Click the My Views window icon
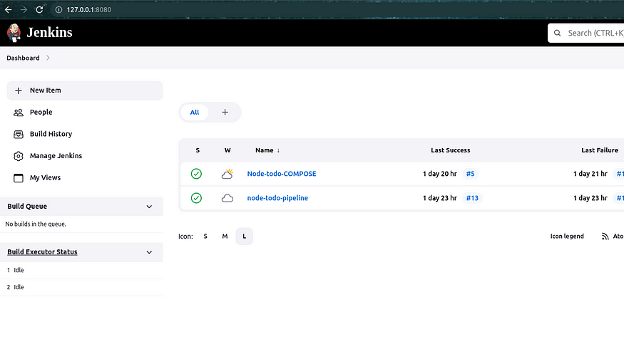This screenshot has width=624, height=364. pos(19,178)
